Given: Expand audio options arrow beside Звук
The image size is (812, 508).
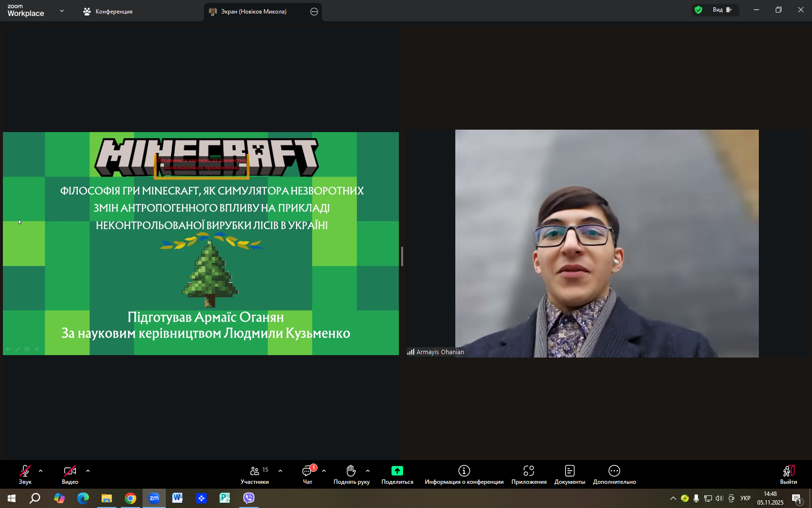Looking at the screenshot, I should (41, 471).
